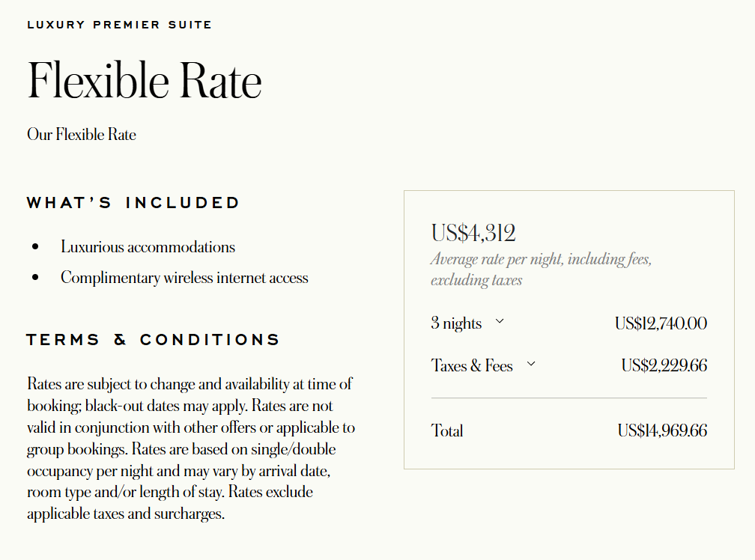755x560 pixels.
Task: Click the bullet before Luxurious accommodations
Action: click(x=35, y=247)
